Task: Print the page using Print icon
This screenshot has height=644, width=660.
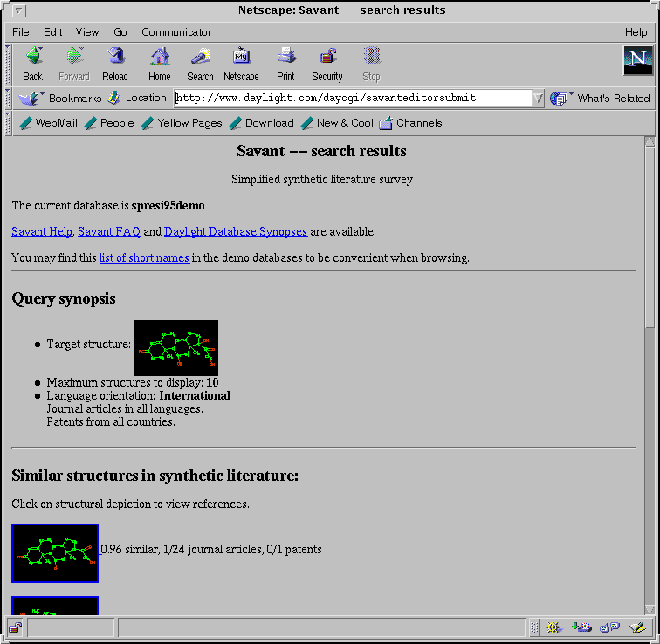Action: pos(285,63)
